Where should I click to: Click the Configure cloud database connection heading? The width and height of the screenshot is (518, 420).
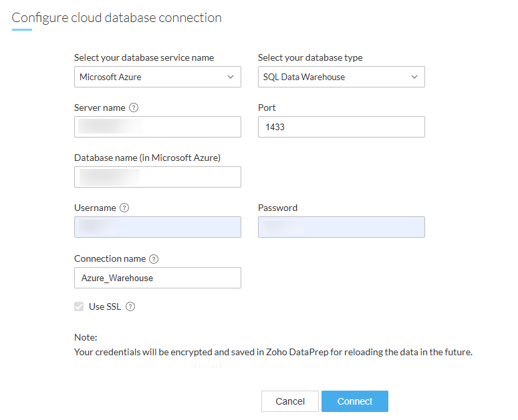point(117,18)
